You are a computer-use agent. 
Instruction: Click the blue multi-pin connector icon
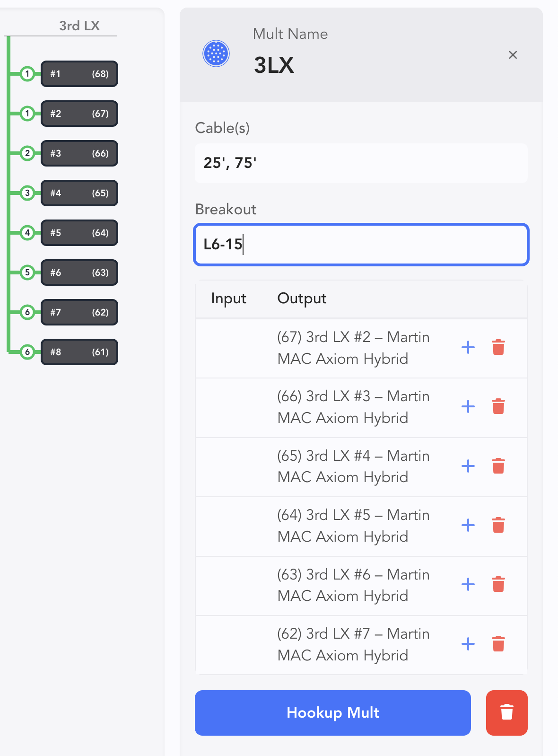tap(216, 53)
